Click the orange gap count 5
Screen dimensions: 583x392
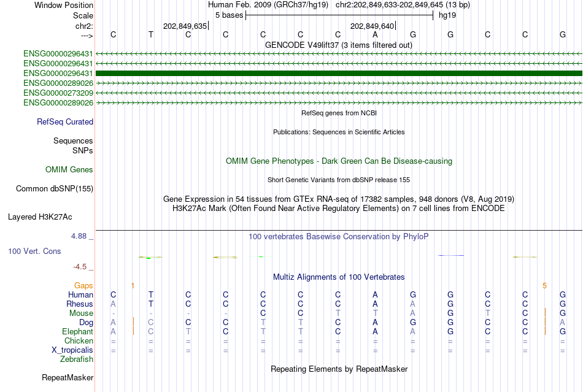tap(544, 286)
